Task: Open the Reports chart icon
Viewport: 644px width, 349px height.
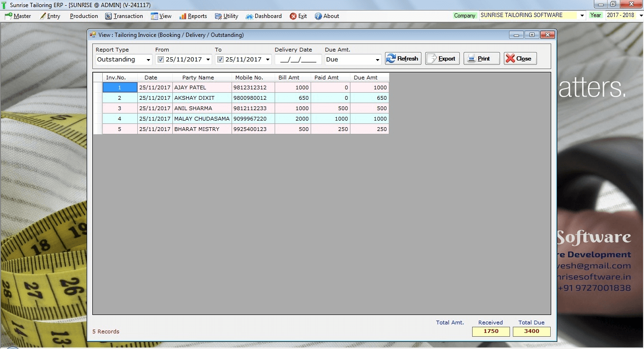Action: [x=183, y=16]
